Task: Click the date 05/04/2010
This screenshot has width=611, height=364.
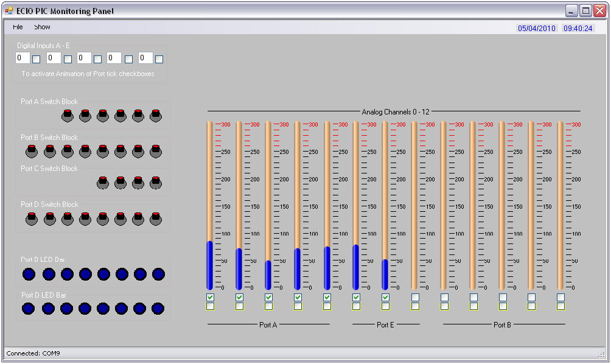Action: pos(537,28)
